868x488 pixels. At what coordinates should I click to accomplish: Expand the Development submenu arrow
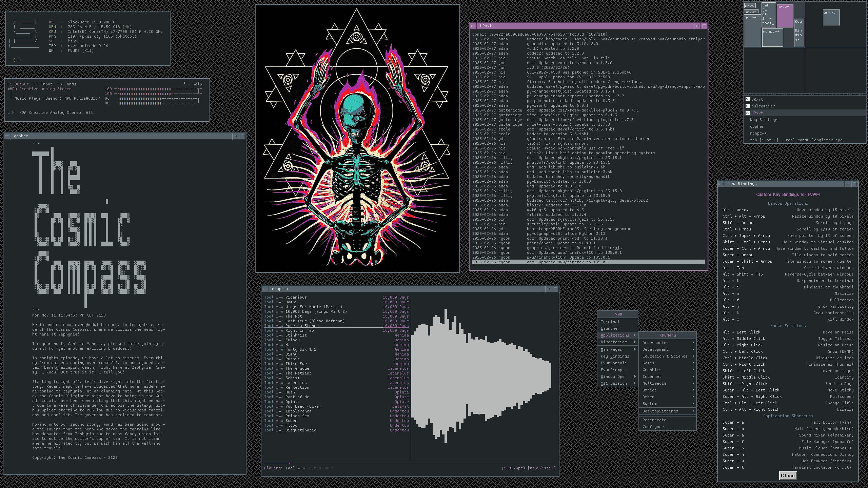(x=693, y=349)
